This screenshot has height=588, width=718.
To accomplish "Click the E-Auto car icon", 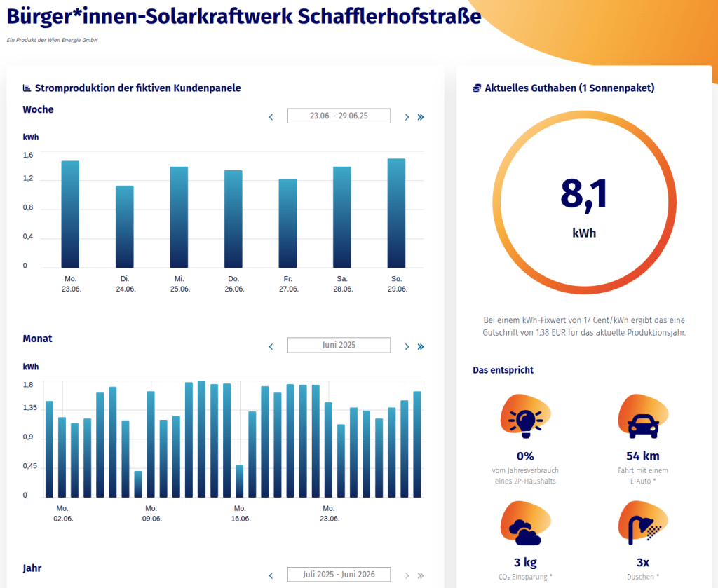I will [x=642, y=421].
